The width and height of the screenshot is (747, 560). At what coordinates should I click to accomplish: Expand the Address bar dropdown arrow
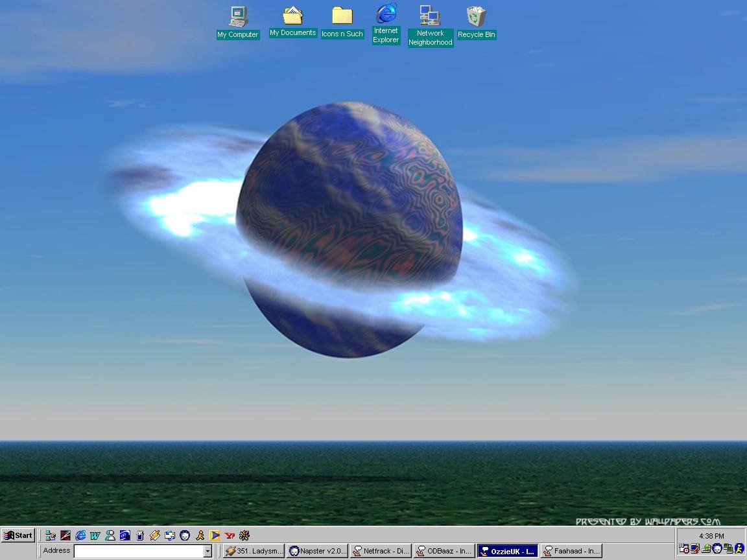[207, 551]
